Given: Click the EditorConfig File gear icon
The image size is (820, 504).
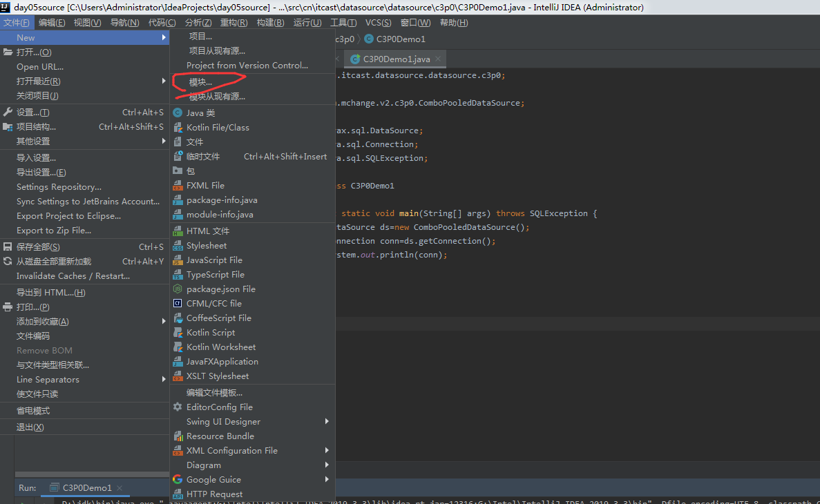Looking at the screenshot, I should click(x=178, y=407).
